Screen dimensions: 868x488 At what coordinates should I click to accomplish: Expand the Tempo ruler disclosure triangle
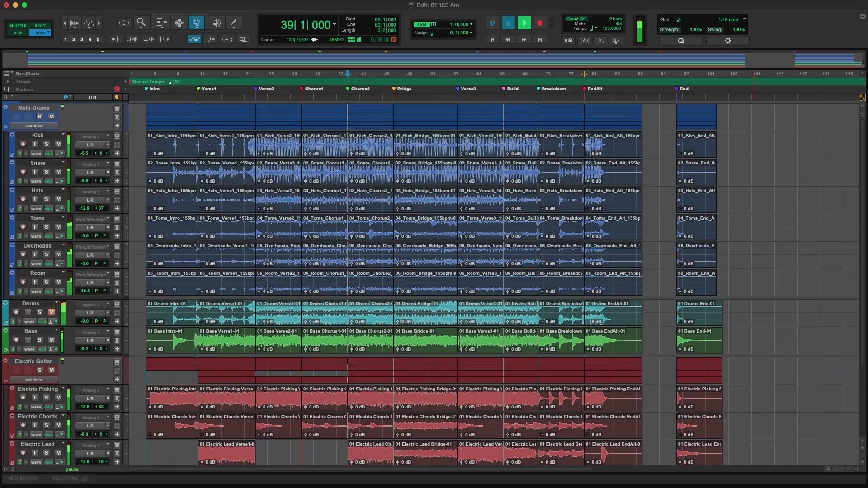(x=7, y=82)
